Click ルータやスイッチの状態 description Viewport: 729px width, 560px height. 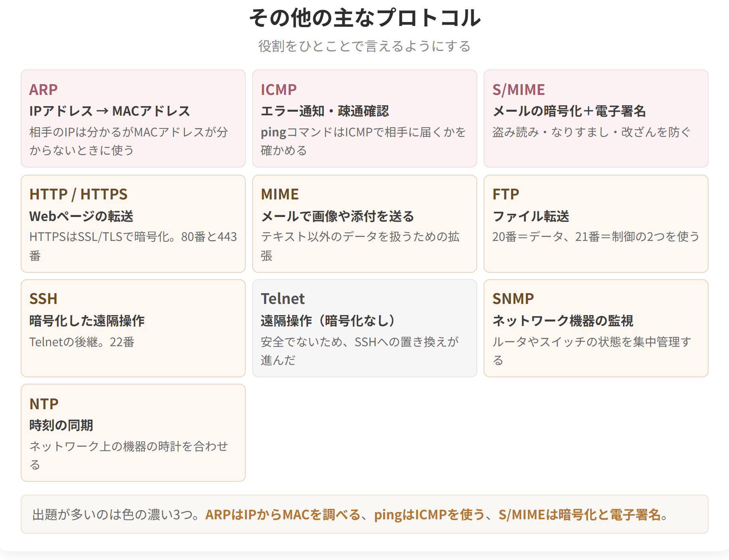click(x=592, y=351)
